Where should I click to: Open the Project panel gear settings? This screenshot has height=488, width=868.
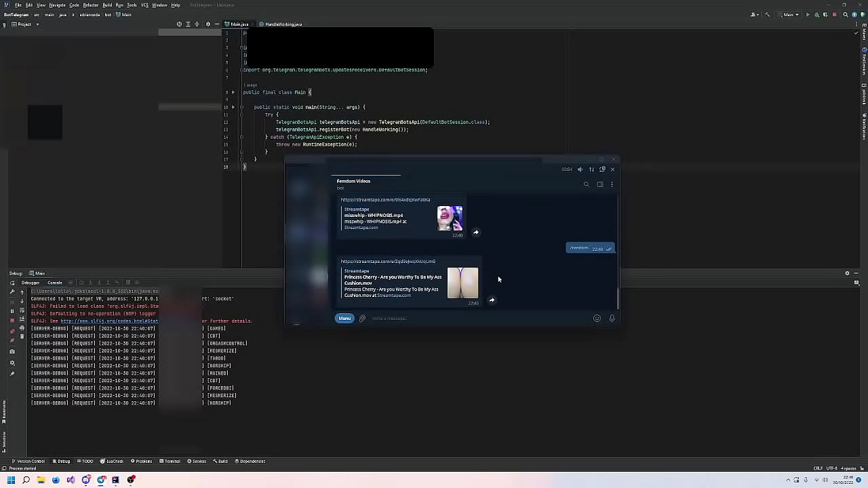tap(208, 24)
